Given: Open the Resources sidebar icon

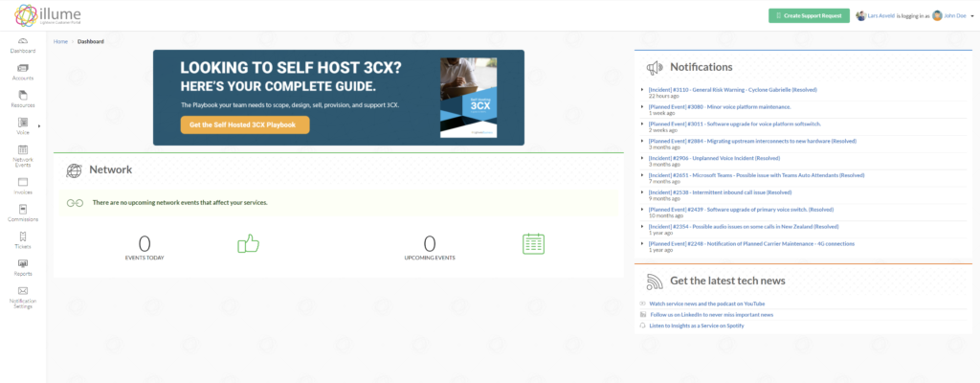Looking at the screenshot, I should (x=23, y=99).
